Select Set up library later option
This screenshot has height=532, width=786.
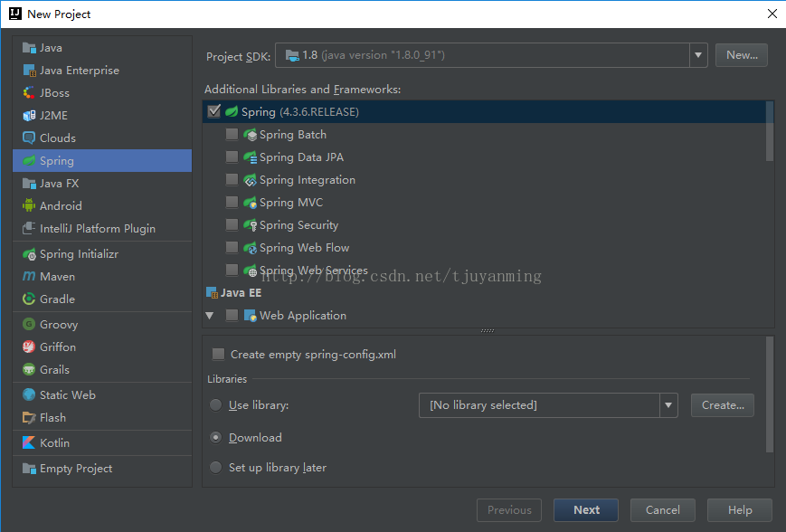(x=215, y=468)
